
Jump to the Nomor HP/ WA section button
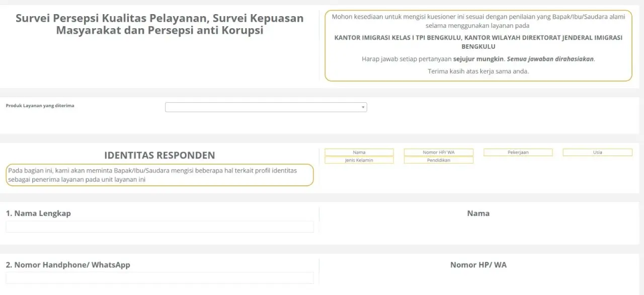pos(439,153)
